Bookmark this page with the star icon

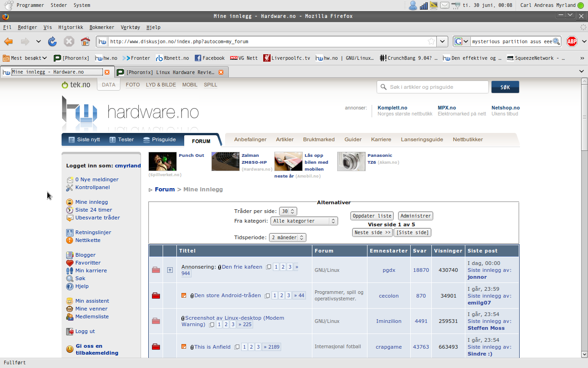tap(431, 41)
